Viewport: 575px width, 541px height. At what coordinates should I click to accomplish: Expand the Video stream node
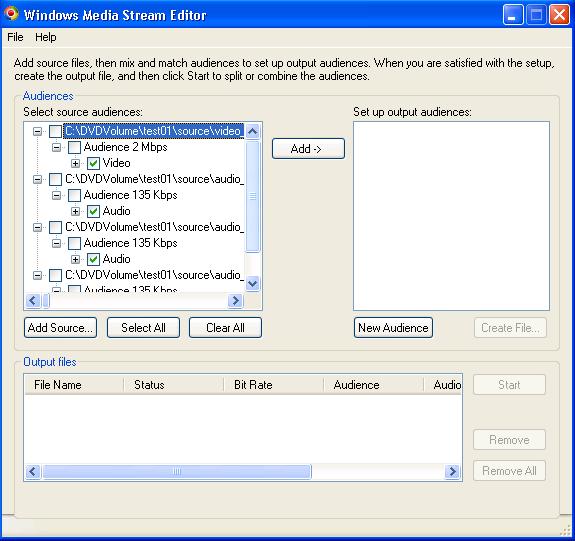click(x=76, y=163)
